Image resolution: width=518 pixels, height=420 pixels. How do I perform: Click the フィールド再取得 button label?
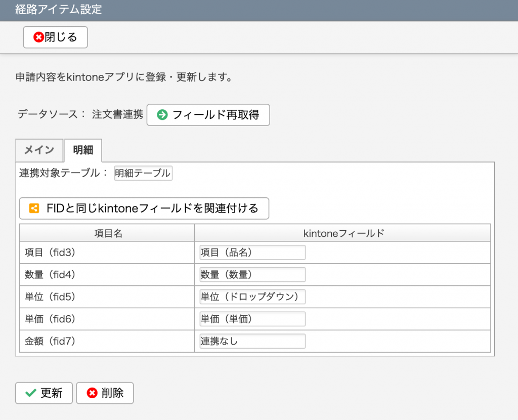click(x=215, y=115)
